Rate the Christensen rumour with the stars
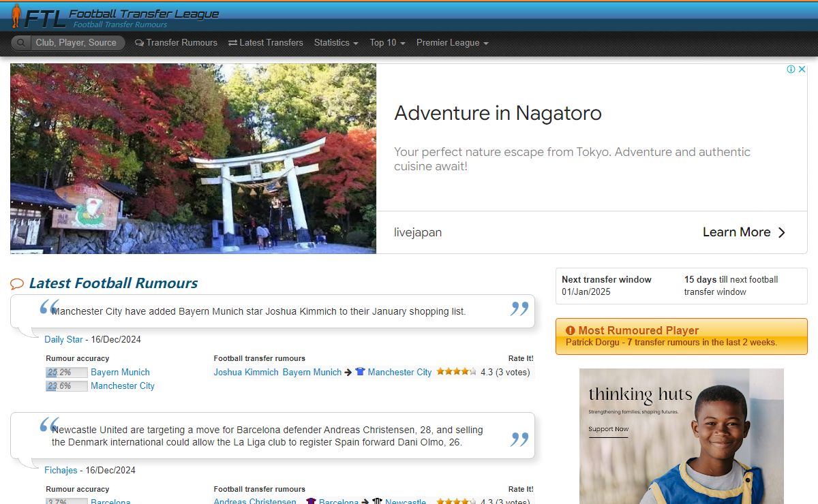The image size is (818, 504). [456, 502]
